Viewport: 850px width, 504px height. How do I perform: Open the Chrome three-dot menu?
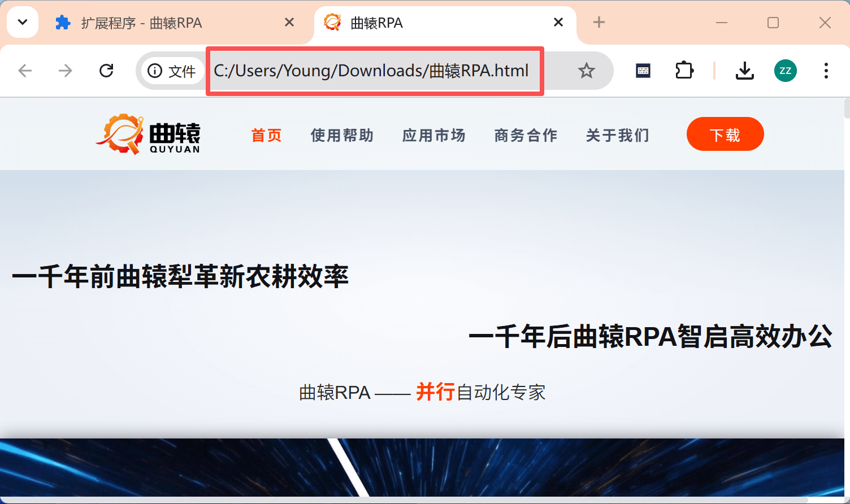pos(826,71)
